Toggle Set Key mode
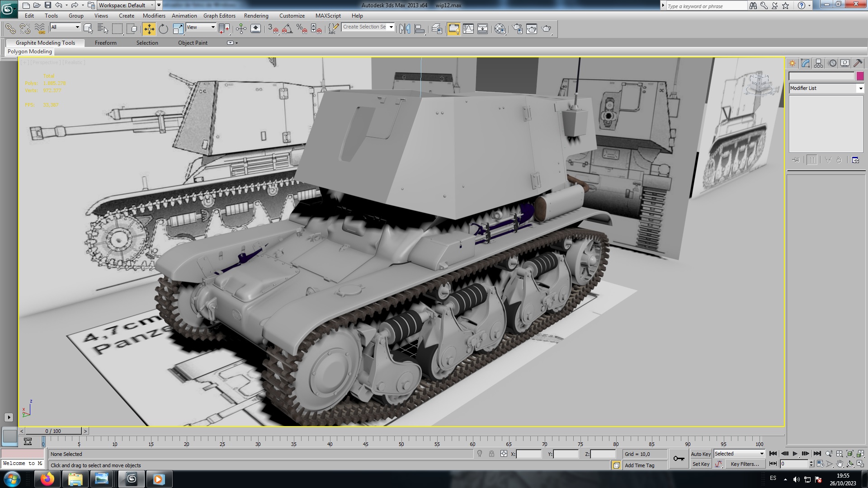Image resolution: width=868 pixels, height=488 pixels. 700,464
